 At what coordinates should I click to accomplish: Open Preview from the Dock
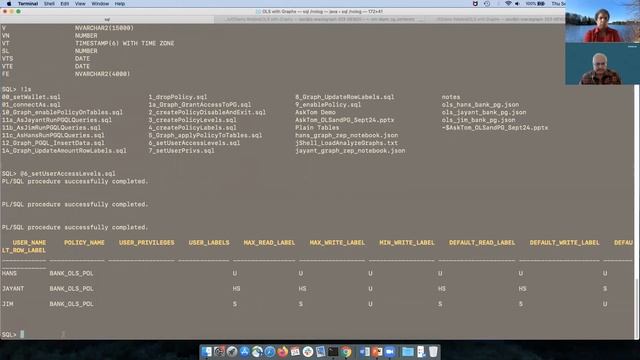click(x=320, y=351)
